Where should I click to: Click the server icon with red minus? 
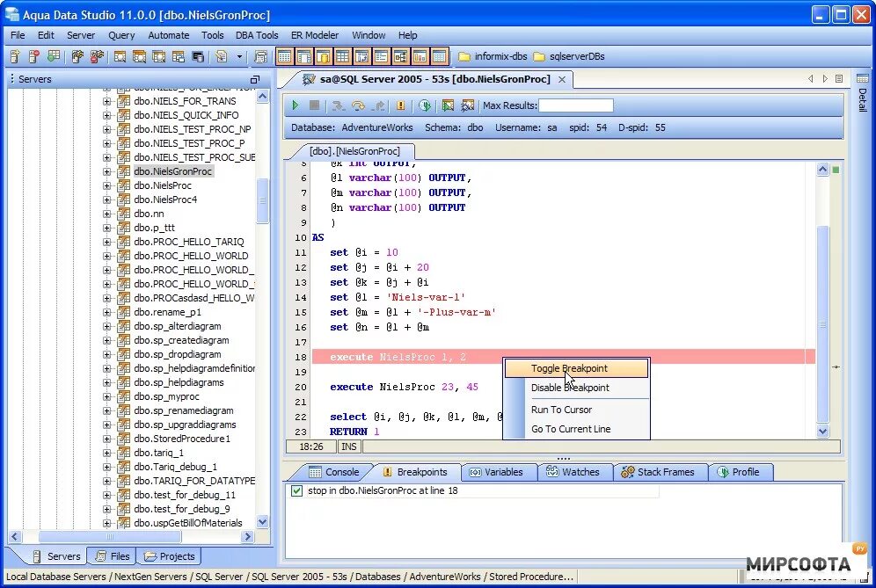33,56
